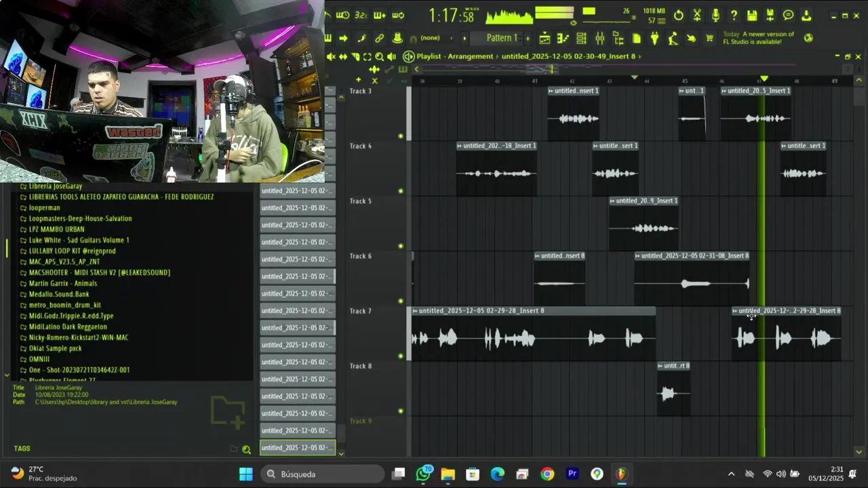Show the Browser panel icon
Screen dimensions: 868x488
(x=618, y=39)
